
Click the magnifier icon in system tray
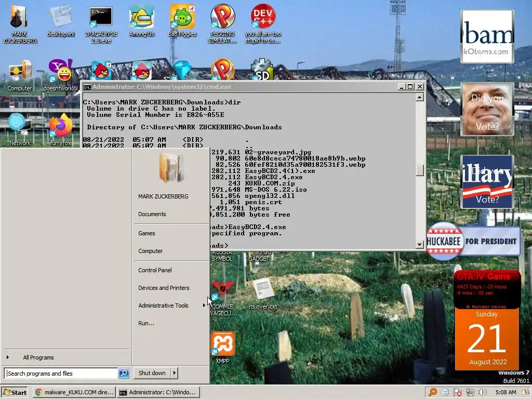433,392
